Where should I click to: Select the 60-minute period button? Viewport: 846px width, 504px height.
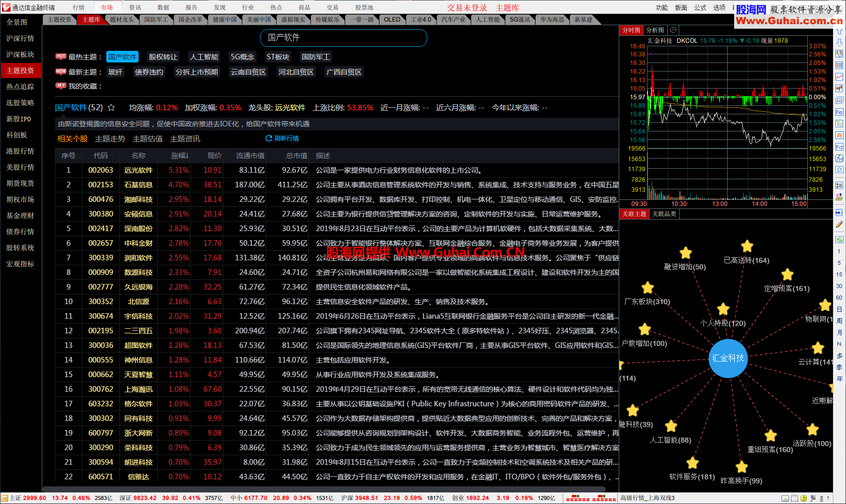[x=839, y=298]
